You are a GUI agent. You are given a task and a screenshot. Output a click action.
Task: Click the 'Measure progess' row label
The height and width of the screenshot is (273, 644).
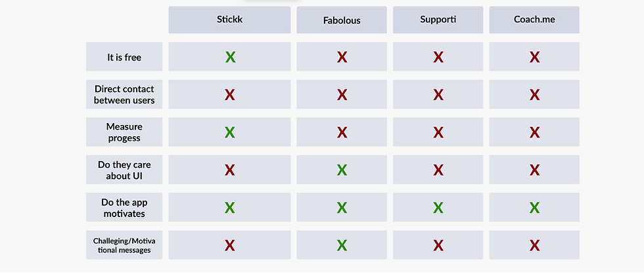[124, 132]
